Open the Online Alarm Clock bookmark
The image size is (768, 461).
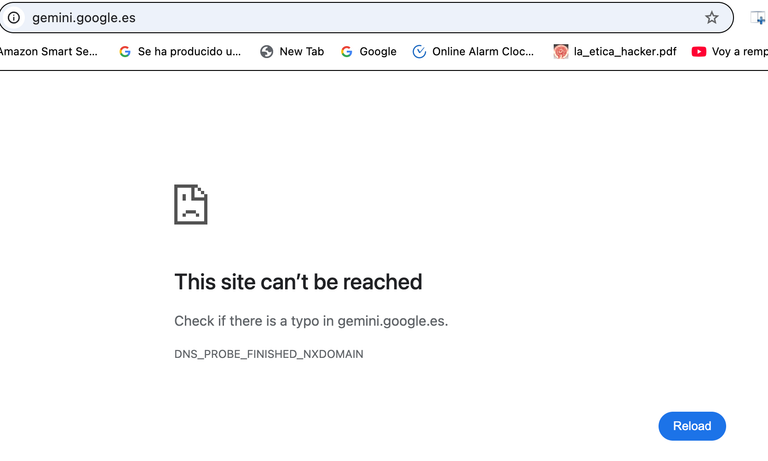click(473, 51)
